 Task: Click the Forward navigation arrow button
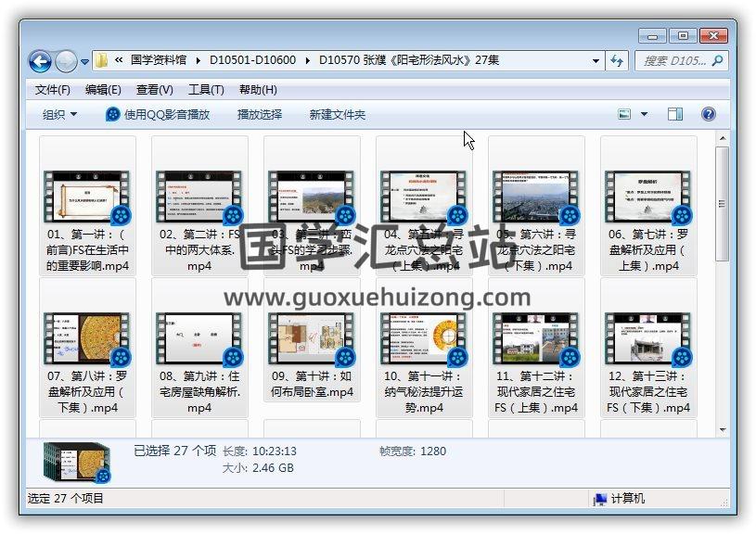point(66,61)
